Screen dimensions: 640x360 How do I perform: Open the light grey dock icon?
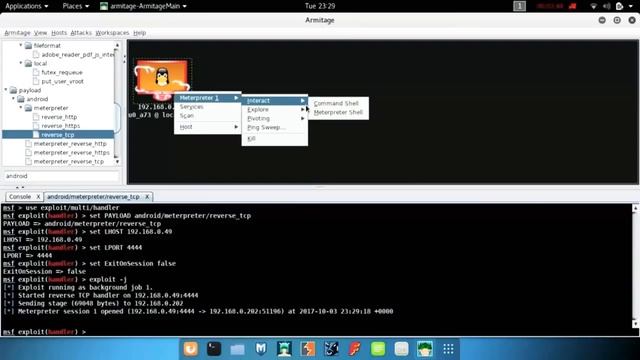coord(401,349)
